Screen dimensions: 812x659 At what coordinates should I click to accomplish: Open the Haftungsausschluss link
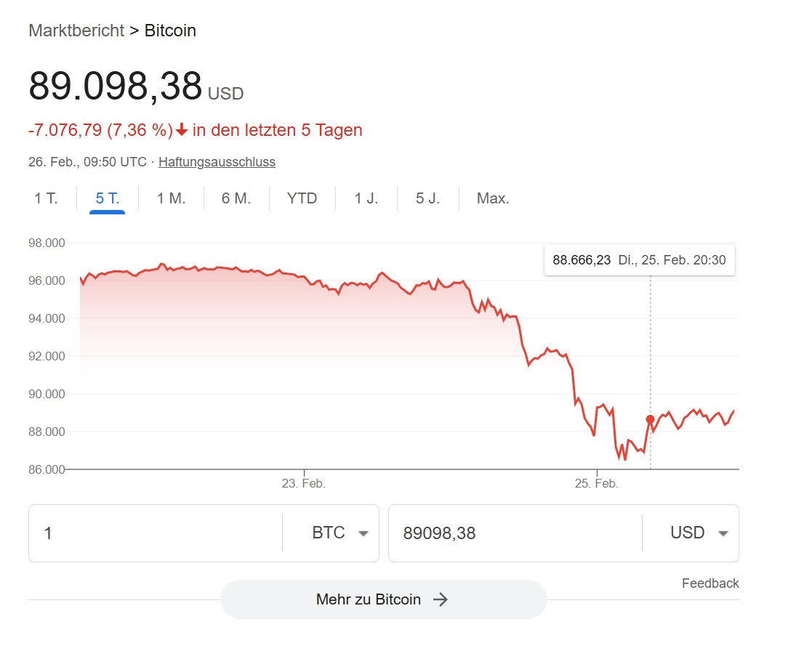tap(217, 162)
